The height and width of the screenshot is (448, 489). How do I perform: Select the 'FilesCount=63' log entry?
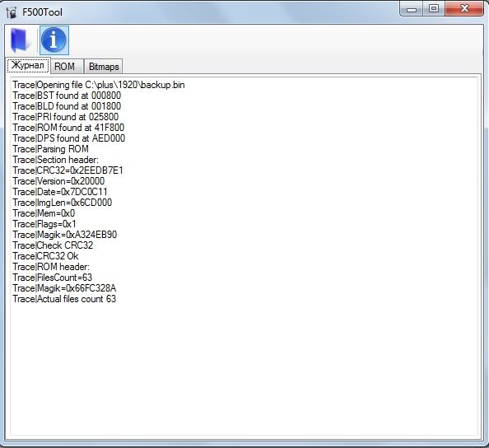tap(53, 278)
